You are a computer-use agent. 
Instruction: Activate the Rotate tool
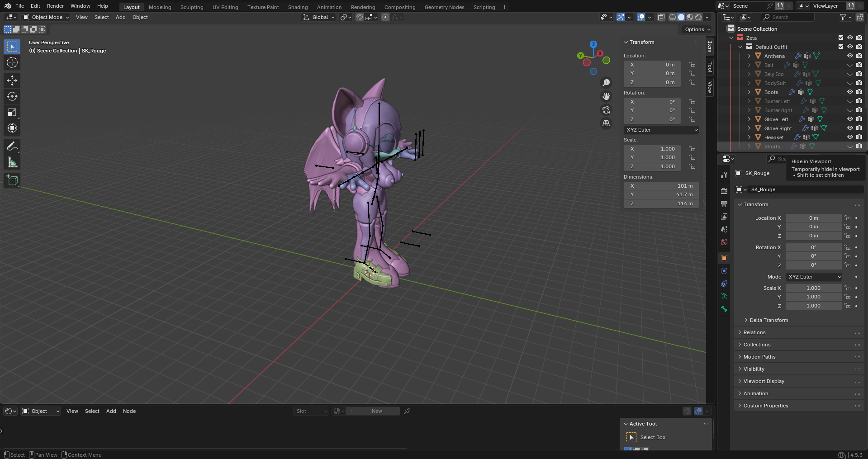point(12,96)
